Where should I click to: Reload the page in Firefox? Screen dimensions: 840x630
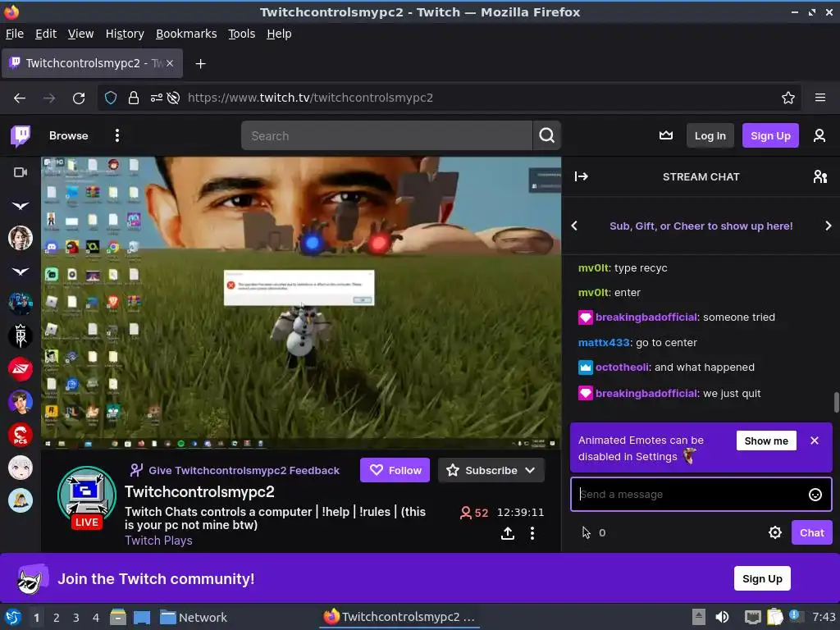click(x=79, y=98)
